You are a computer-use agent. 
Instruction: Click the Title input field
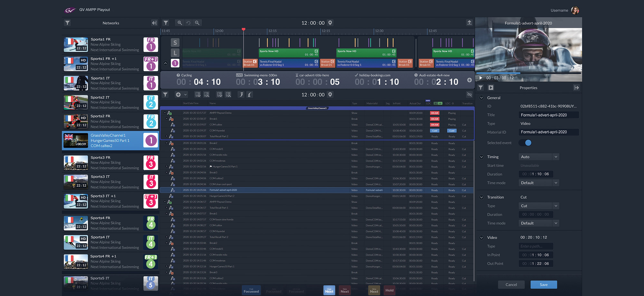tap(548, 115)
